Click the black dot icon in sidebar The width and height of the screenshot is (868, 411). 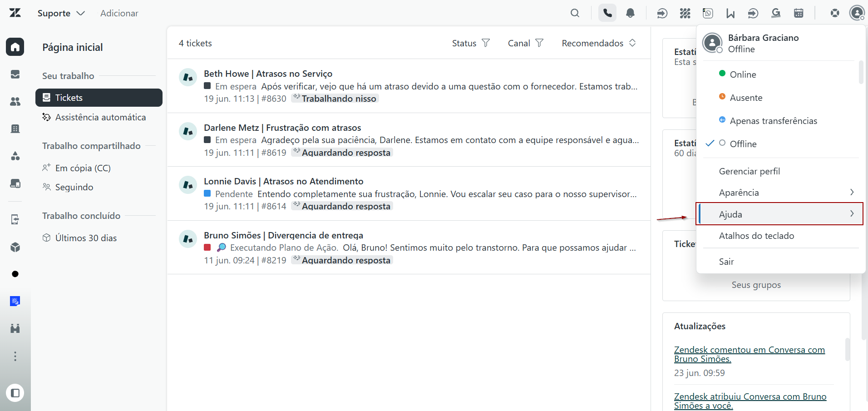click(15, 274)
